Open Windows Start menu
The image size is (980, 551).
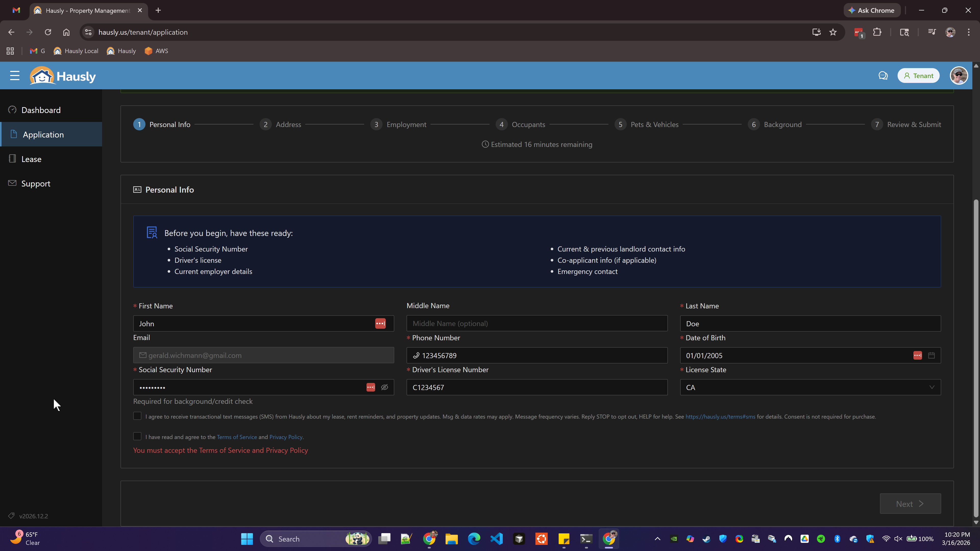tap(247, 539)
